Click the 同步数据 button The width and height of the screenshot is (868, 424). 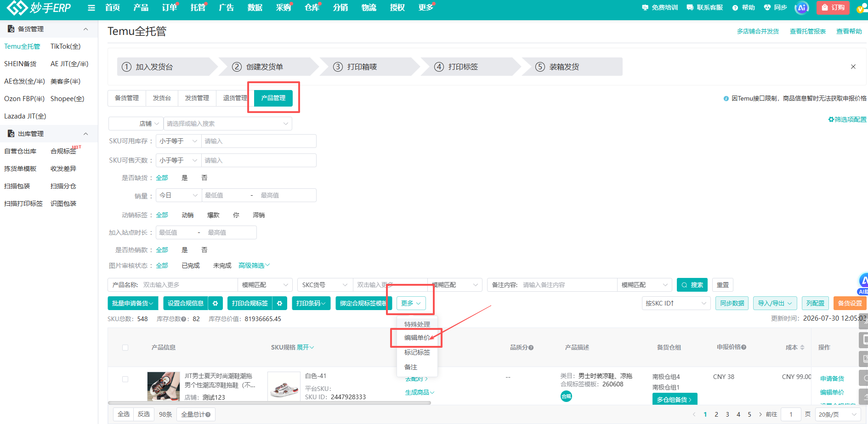tap(732, 303)
